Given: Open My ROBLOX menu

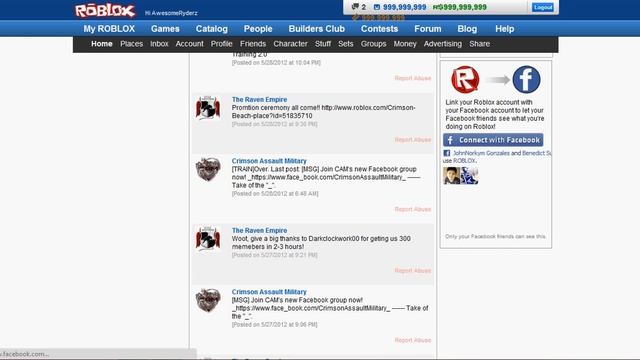Looking at the screenshot, I should (109, 29).
